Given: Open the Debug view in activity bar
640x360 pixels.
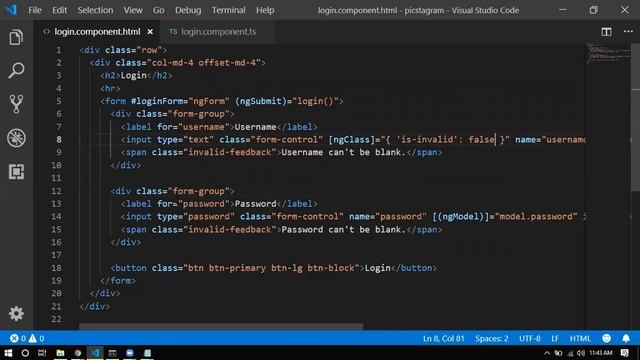Looking at the screenshot, I should pos(16,138).
